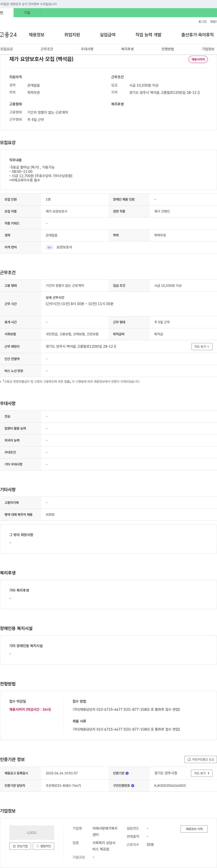
Task: Open the 취업지원 main menu
Action: click(x=72, y=35)
